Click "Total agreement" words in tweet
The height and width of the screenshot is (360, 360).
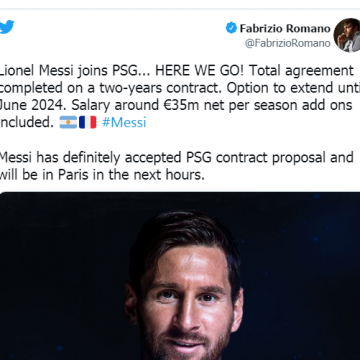pyautogui.click(x=301, y=71)
